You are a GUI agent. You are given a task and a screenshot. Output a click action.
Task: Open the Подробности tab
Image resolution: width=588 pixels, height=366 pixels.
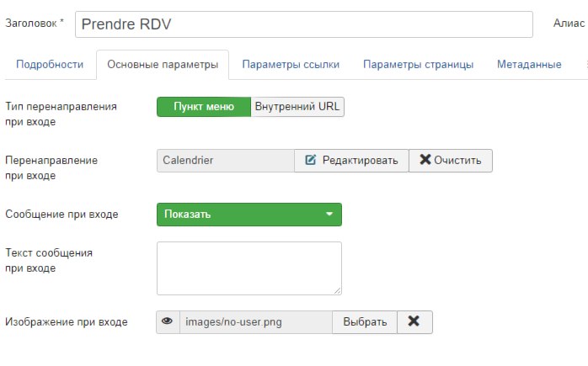(x=50, y=64)
